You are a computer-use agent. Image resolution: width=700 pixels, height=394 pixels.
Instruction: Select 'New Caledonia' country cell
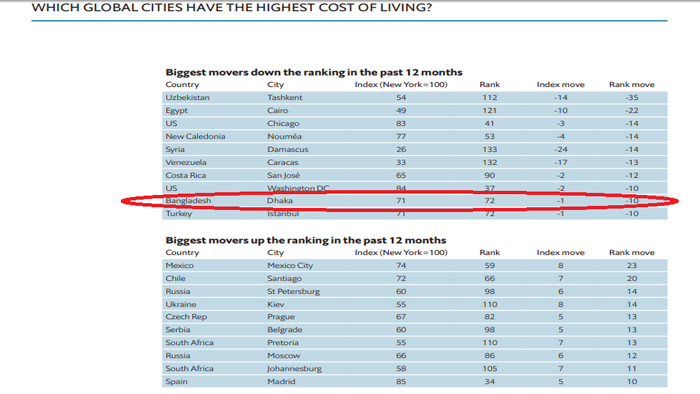click(x=196, y=136)
